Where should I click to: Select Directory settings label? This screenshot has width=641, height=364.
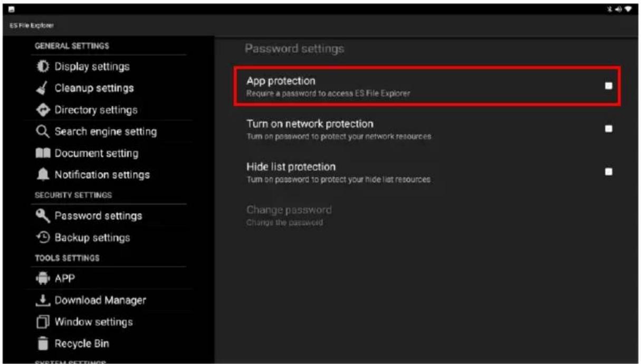point(96,110)
